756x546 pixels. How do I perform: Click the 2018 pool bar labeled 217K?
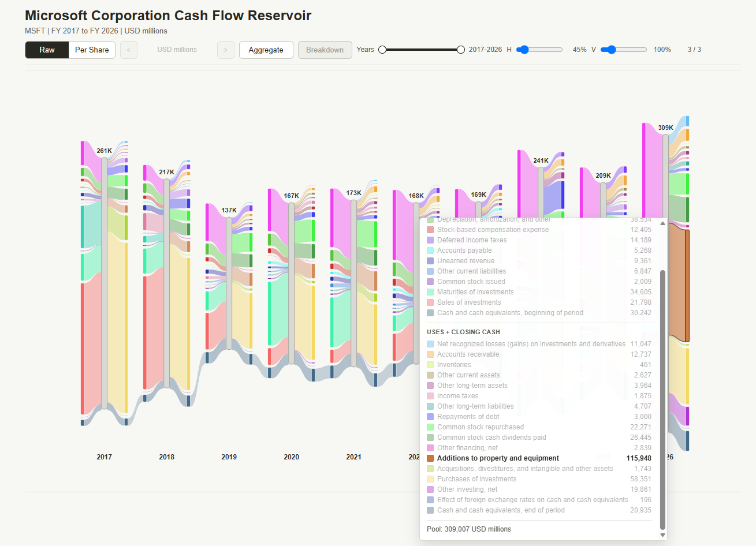(x=167, y=283)
